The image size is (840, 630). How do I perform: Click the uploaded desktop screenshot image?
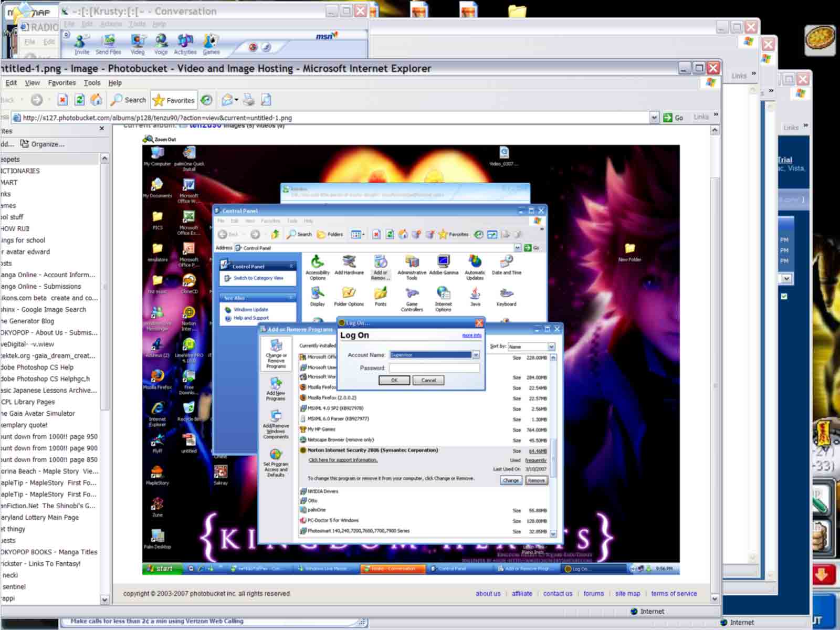tap(411, 360)
